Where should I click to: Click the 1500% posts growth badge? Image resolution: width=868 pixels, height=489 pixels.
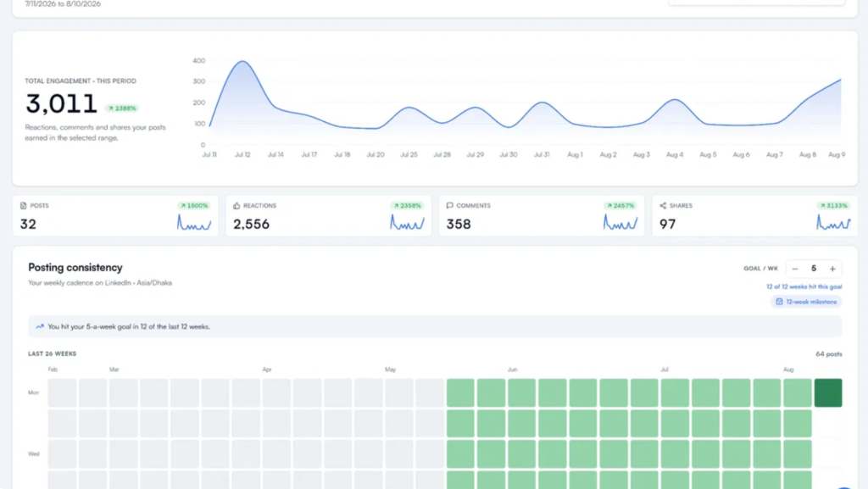tap(194, 205)
